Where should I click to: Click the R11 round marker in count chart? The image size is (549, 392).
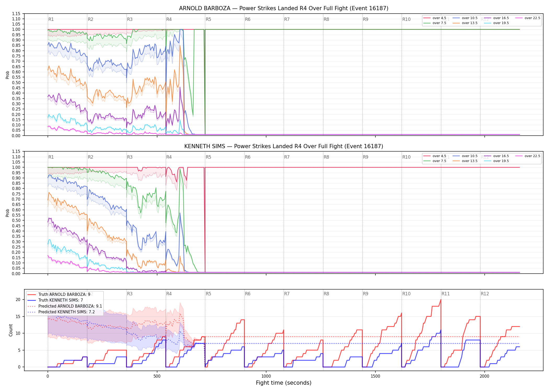click(446, 294)
